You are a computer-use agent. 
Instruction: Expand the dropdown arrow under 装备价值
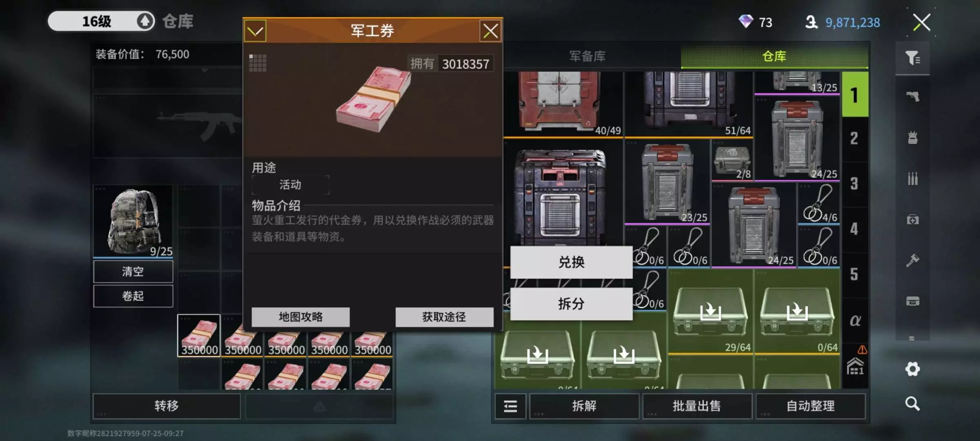point(205,71)
